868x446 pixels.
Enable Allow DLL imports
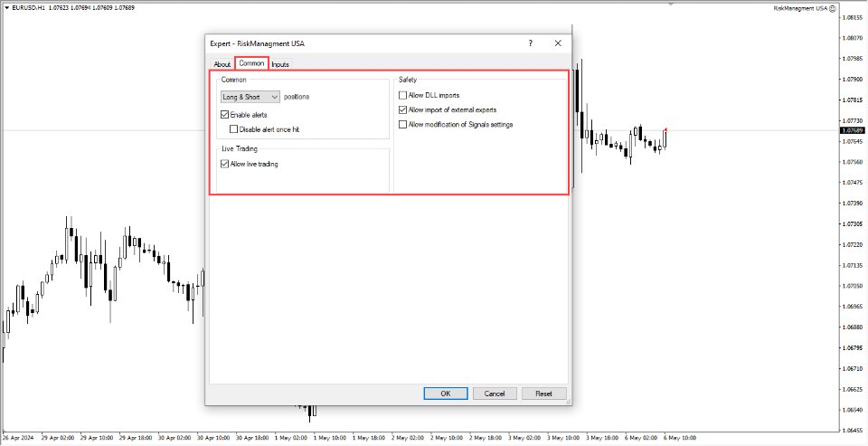[403, 95]
